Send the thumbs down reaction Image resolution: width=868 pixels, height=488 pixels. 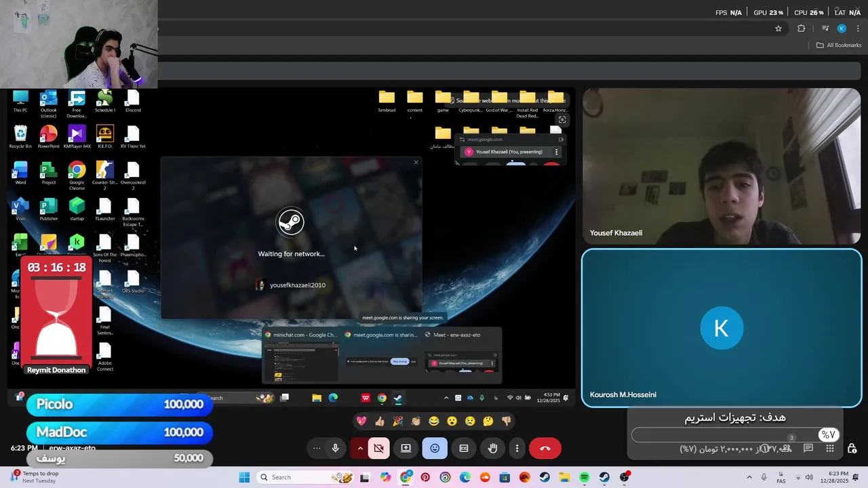pos(506,421)
